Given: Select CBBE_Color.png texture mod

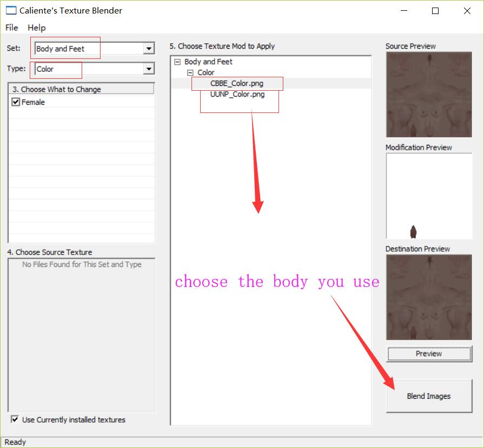Looking at the screenshot, I should 237,83.
